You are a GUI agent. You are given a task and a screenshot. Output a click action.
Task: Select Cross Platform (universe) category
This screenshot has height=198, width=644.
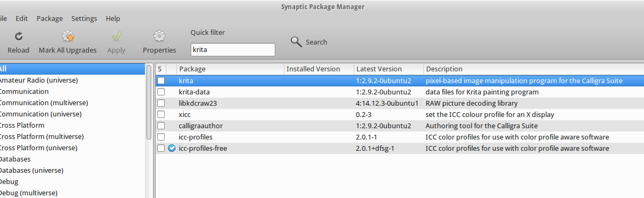(38, 148)
